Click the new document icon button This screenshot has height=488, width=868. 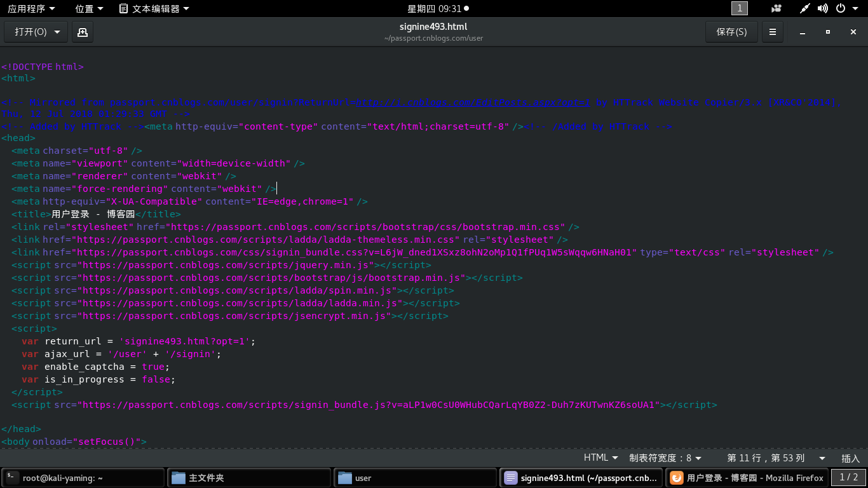tap(82, 32)
